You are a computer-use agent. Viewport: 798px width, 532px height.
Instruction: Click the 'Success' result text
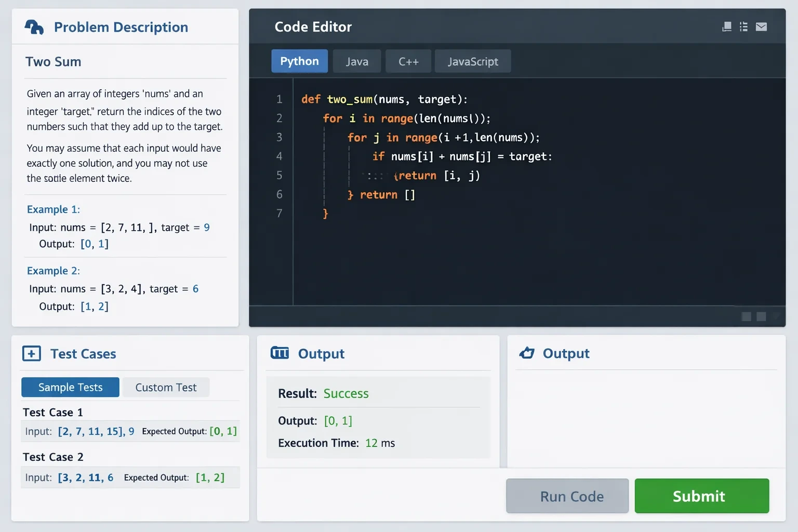[346, 394]
